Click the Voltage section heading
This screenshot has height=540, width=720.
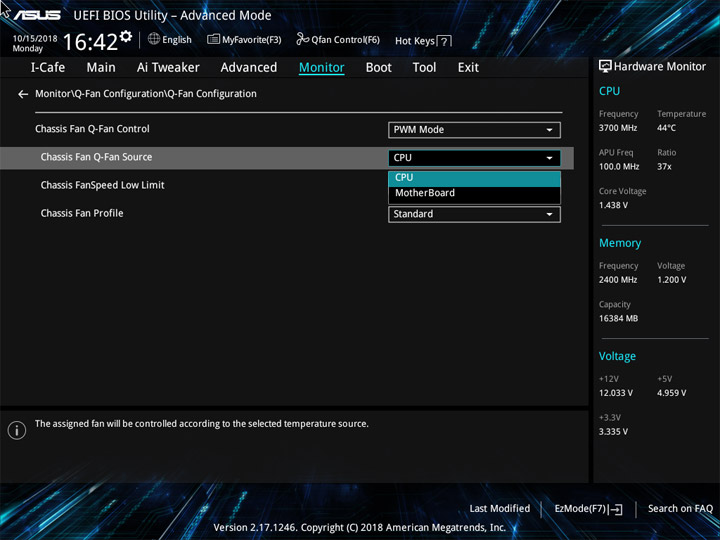click(617, 357)
